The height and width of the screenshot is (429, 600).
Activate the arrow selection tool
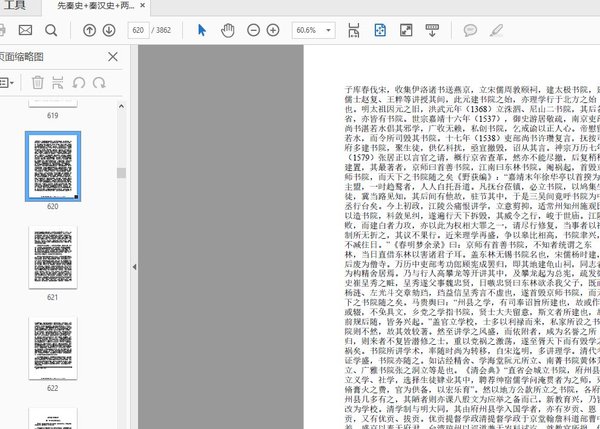click(202, 31)
